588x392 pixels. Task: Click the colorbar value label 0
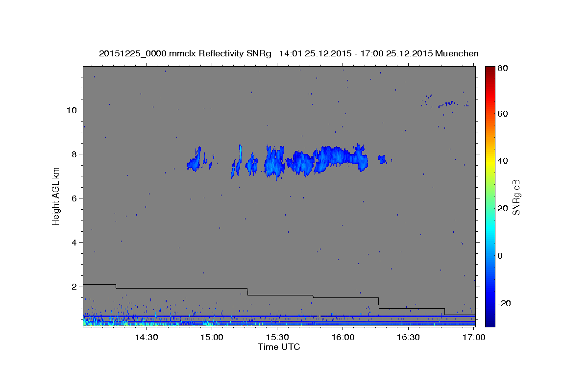(500, 256)
